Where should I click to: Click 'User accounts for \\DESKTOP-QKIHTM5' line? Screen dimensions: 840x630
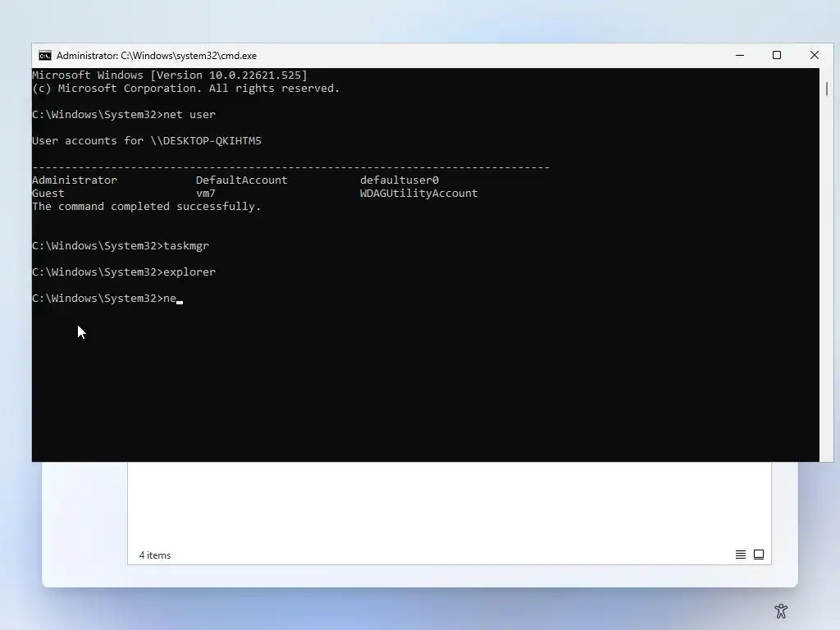pyautogui.click(x=147, y=141)
